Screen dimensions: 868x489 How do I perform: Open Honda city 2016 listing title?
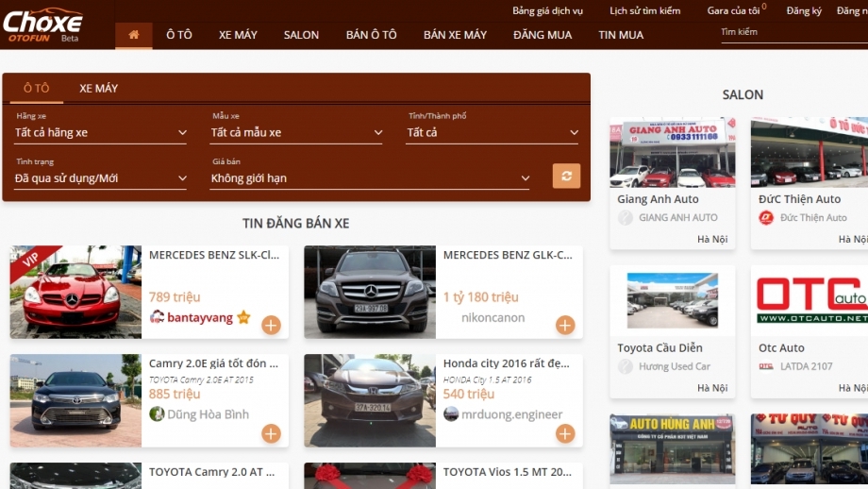click(506, 363)
